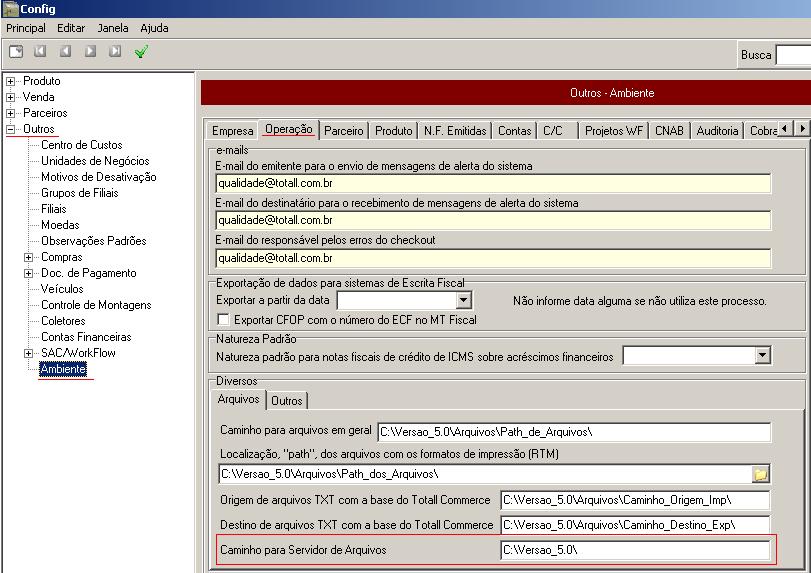Image resolution: width=811 pixels, height=573 pixels.
Task: Click the Busca search field
Action: coord(793,55)
